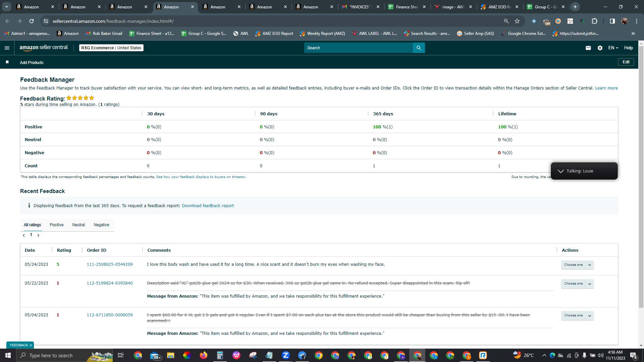Select the All ratings tab

(32, 225)
